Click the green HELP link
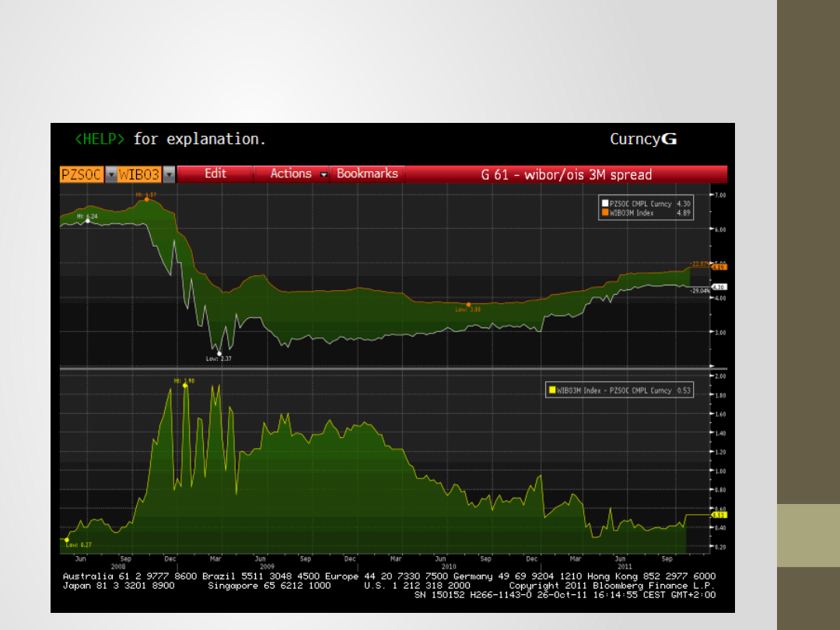 coord(99,139)
